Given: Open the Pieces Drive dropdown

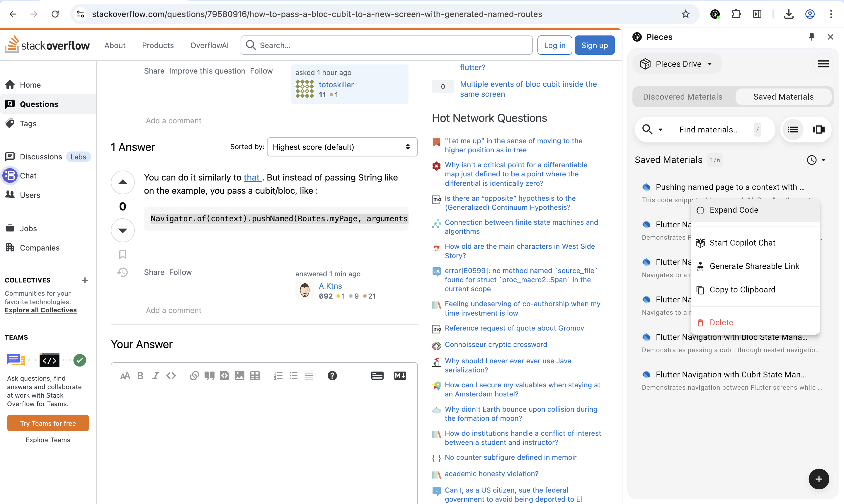Looking at the screenshot, I should (677, 64).
